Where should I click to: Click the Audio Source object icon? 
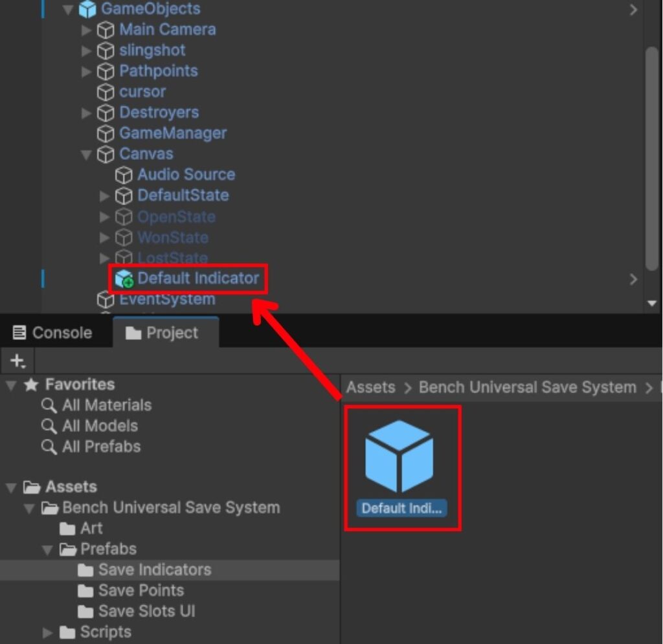click(x=124, y=175)
